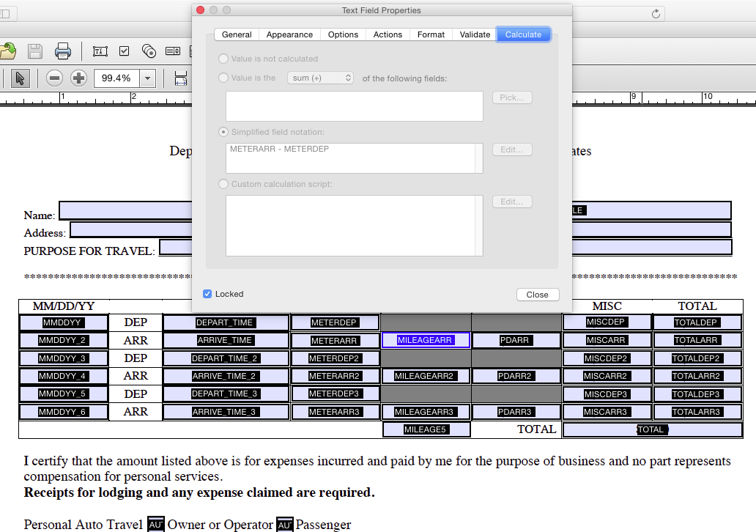Click the Owner or Operator AU checkbox field

point(156,524)
